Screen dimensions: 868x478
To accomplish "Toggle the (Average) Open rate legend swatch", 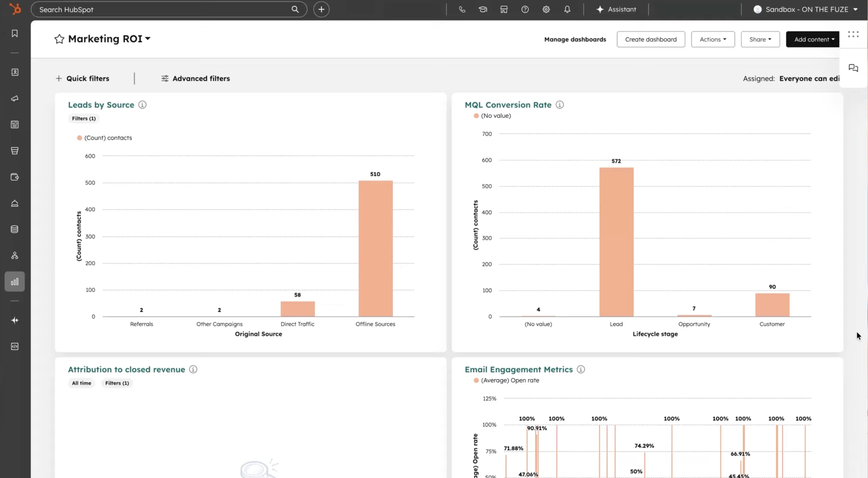I will click(476, 380).
